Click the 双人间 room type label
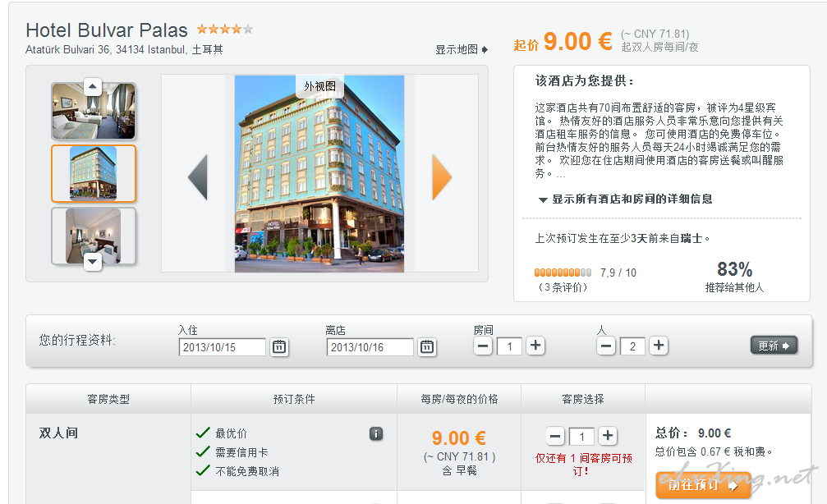 click(x=58, y=433)
